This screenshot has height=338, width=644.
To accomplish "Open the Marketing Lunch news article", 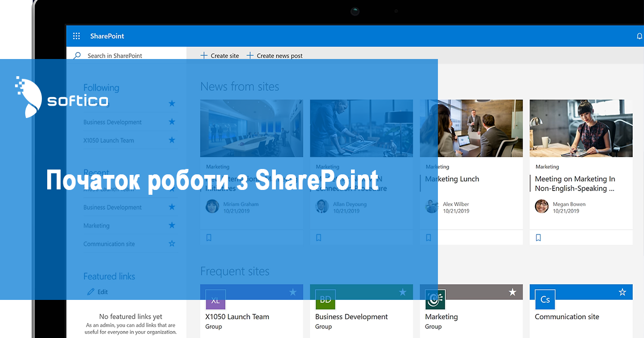I will pyautogui.click(x=452, y=179).
